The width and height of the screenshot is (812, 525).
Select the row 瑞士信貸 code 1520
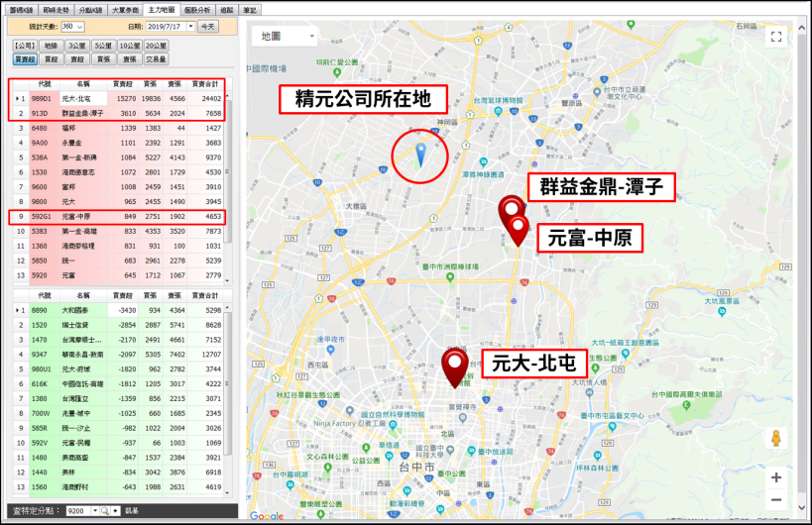point(119,325)
